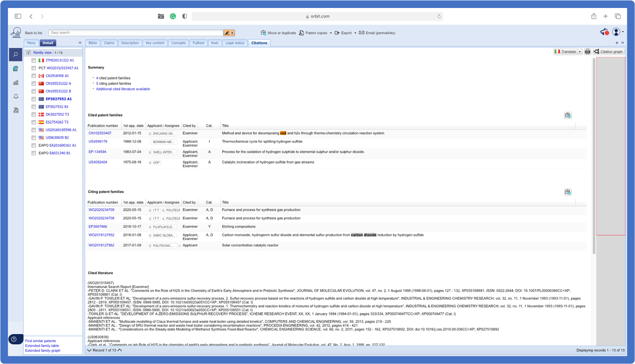635x364 pixels.
Task: Collapse the left panel with double chevron
Action: click(80, 43)
